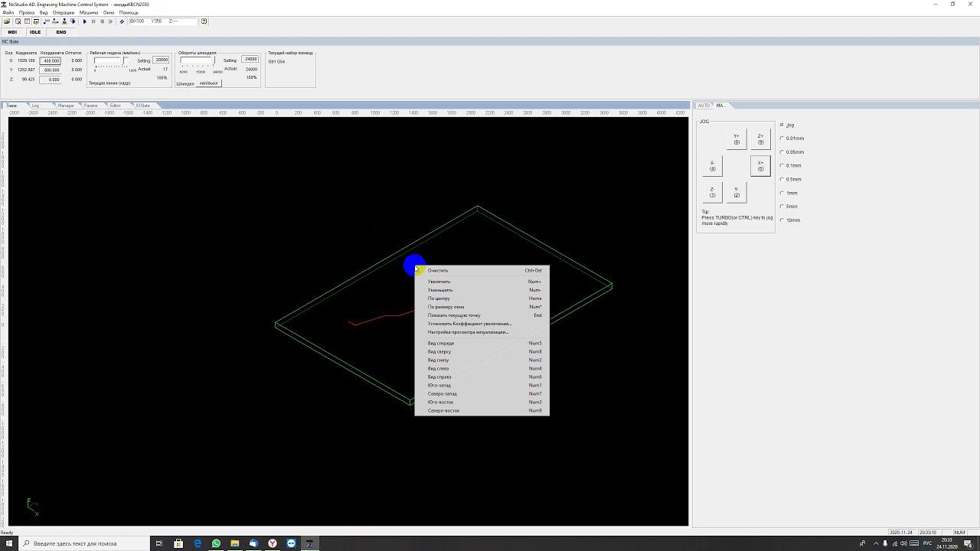Switch to Вид справа view
This screenshot has height=551, width=980.
pos(482,377)
